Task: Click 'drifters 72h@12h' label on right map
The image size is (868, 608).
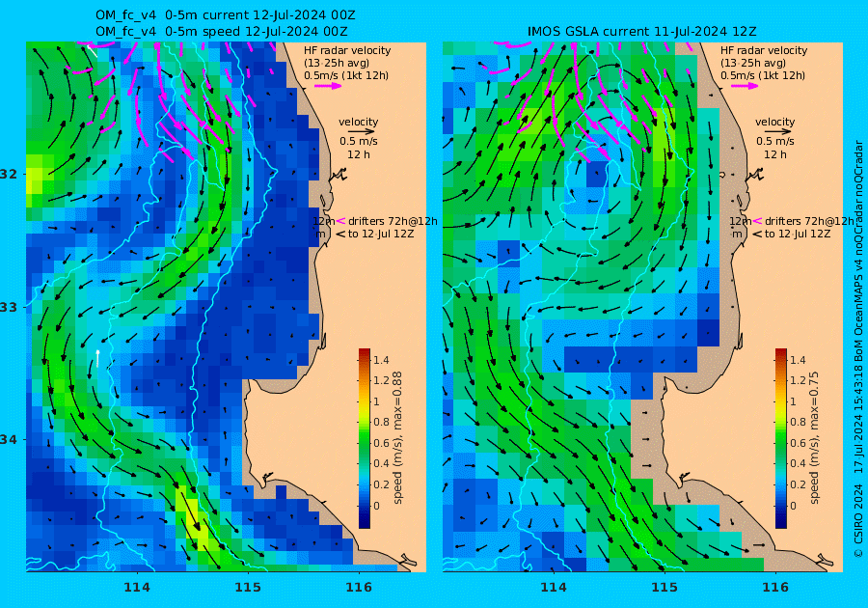Action: pyautogui.click(x=809, y=221)
